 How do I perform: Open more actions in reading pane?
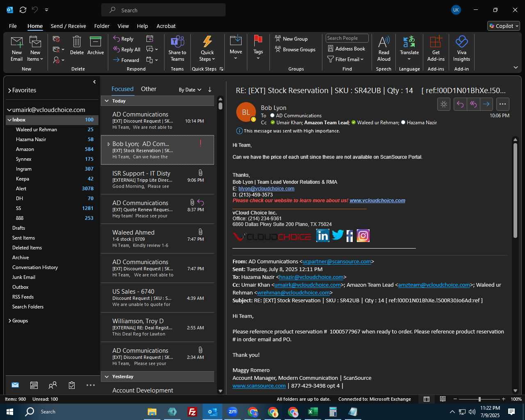(503, 104)
